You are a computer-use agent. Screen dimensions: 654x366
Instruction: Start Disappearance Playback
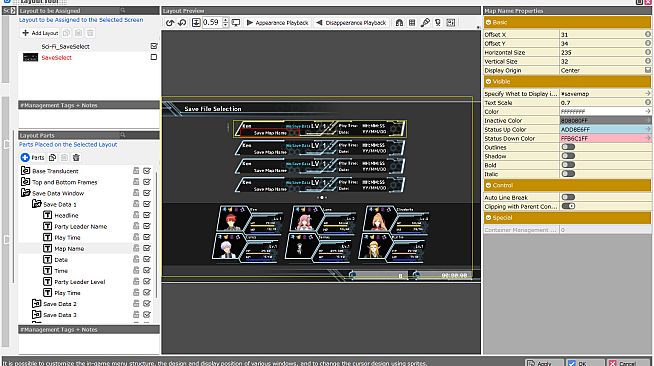click(x=351, y=23)
